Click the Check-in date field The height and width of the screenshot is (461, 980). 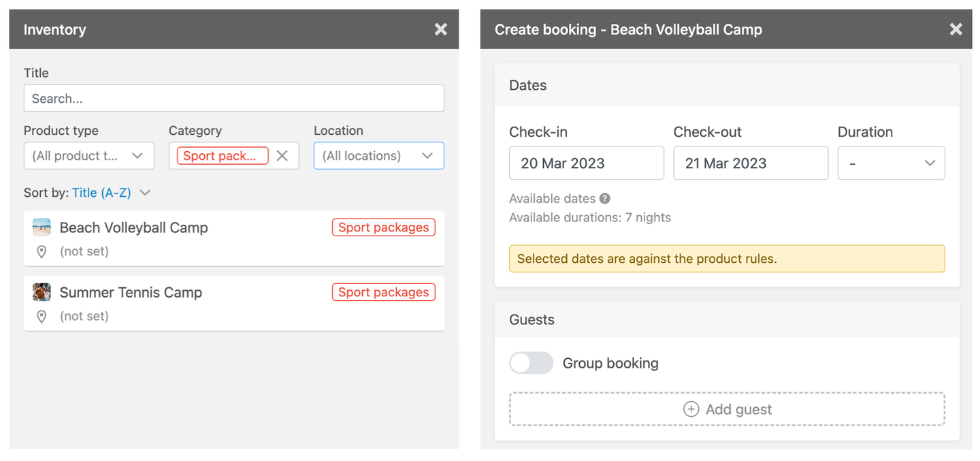pos(587,163)
